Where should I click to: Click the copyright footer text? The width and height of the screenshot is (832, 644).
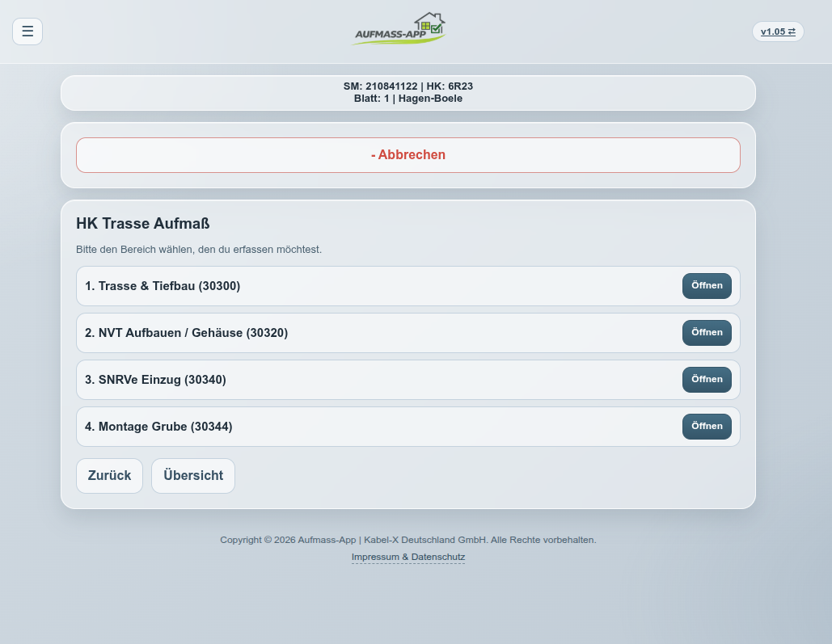[x=408, y=540]
